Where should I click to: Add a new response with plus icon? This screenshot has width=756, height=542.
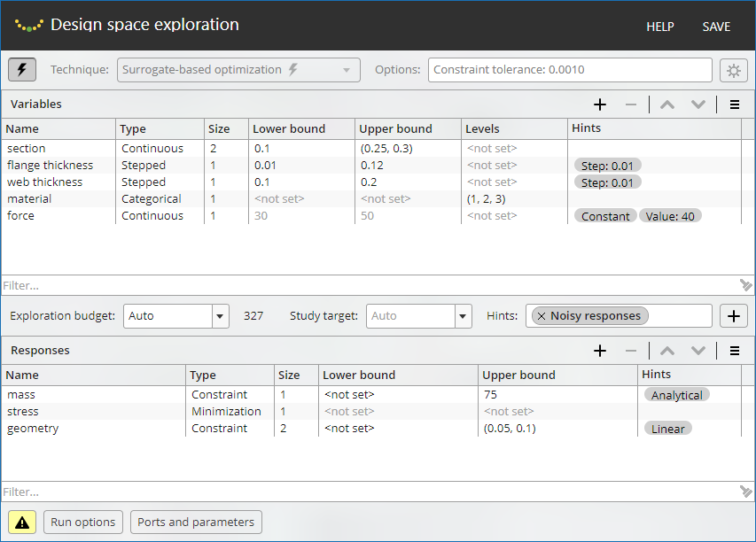tap(600, 351)
